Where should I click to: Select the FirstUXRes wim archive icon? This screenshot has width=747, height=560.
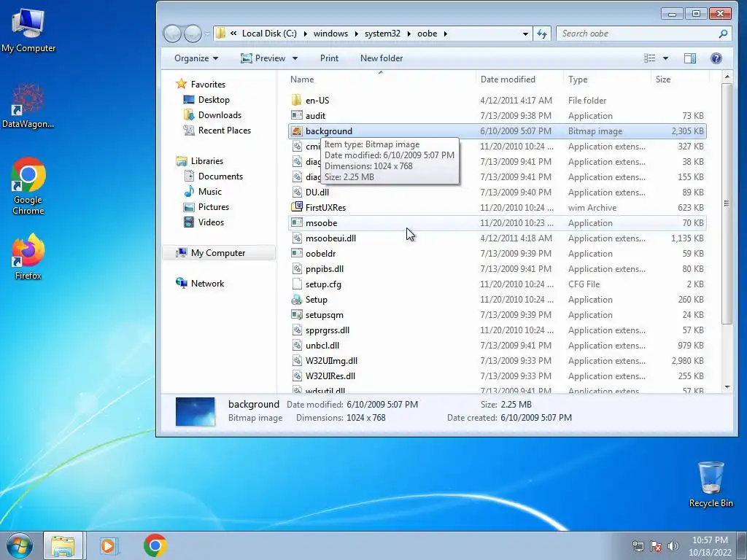[296, 208]
